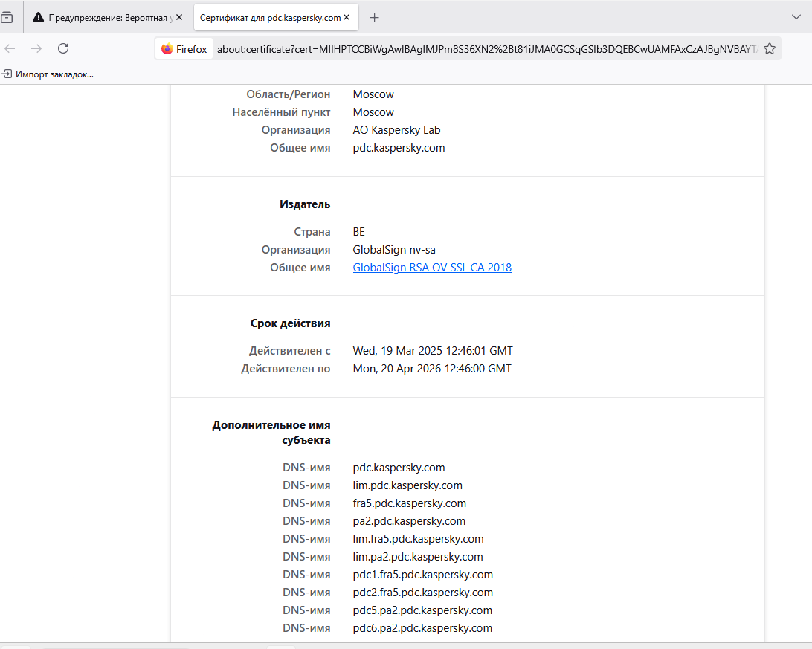This screenshot has height=649, width=812.
Task: Open the GlobalSign RSA OV SSL CA 2018 link
Action: pyautogui.click(x=432, y=268)
